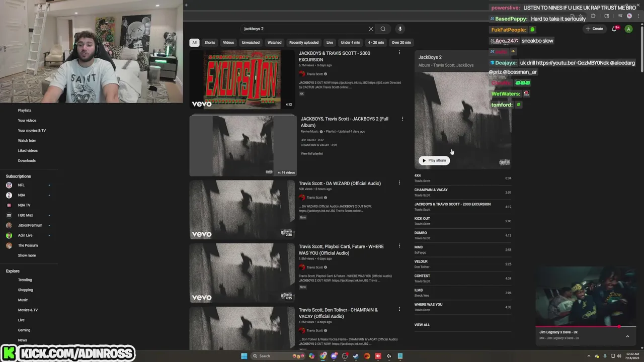
Task: Expand the miniplayer with the chevron
Action: (x=627, y=336)
